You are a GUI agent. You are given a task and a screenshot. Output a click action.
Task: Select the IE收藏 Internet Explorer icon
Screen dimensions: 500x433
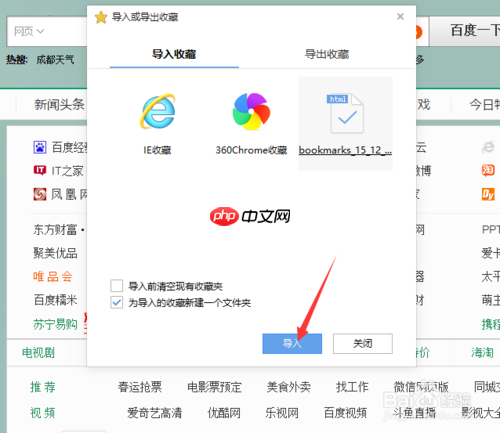tap(158, 111)
